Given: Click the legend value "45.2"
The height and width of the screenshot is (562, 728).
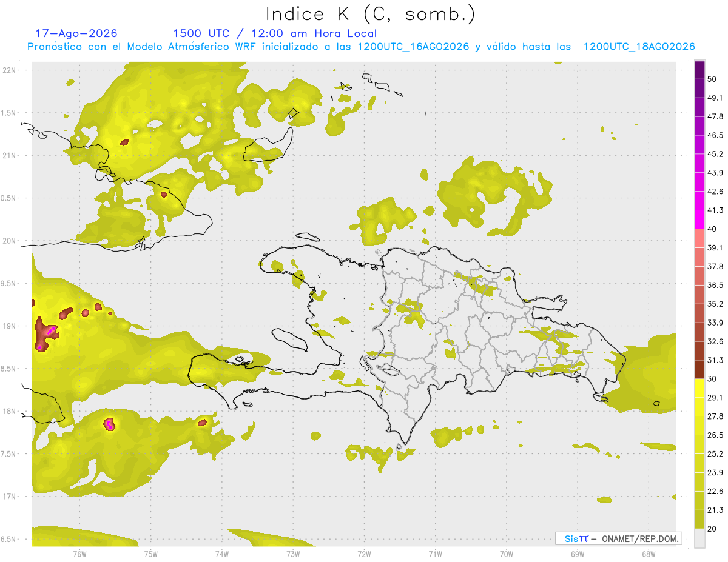Looking at the screenshot, I should (x=715, y=154).
